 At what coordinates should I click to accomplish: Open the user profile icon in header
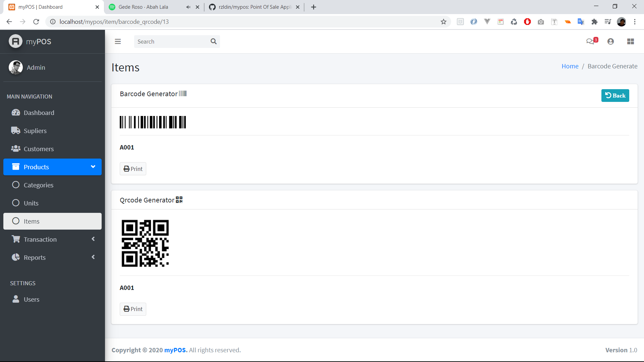(x=610, y=41)
